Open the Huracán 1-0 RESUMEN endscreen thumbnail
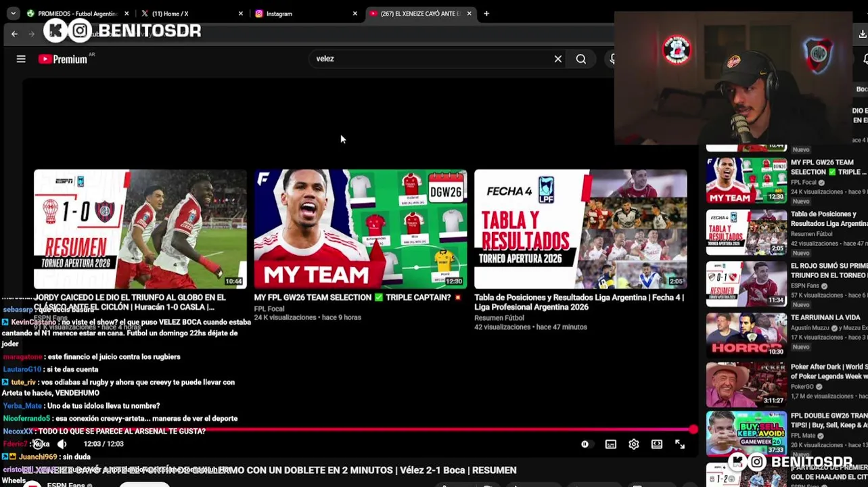The image size is (868, 487). [140, 229]
